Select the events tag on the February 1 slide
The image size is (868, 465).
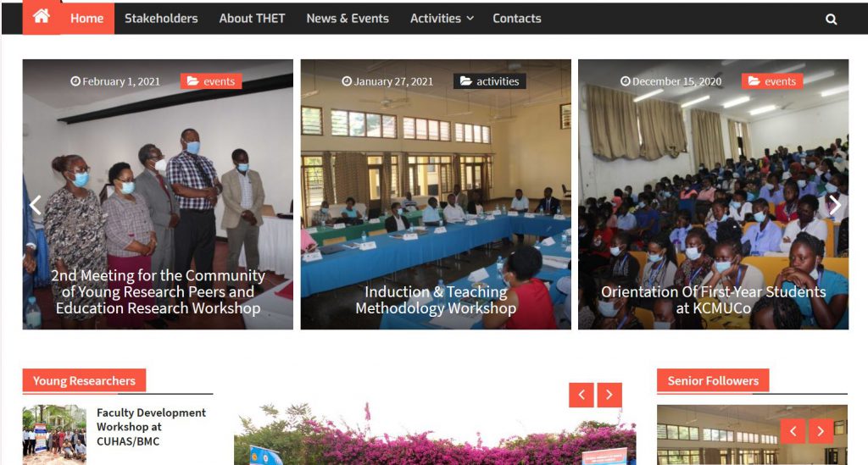(211, 81)
